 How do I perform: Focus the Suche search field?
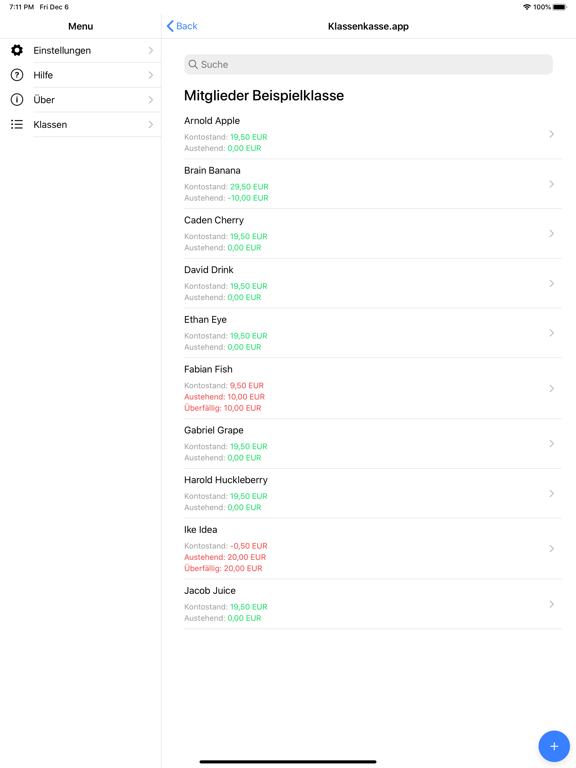click(368, 65)
